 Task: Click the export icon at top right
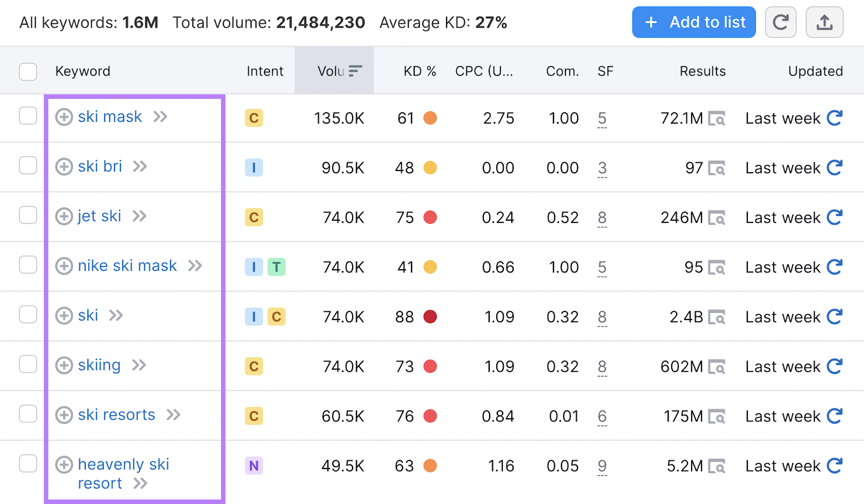coord(825,22)
